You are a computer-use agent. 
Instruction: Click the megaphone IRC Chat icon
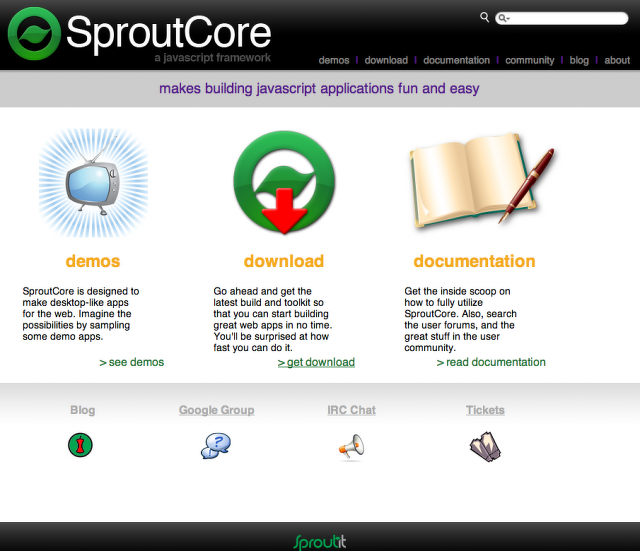[351, 446]
